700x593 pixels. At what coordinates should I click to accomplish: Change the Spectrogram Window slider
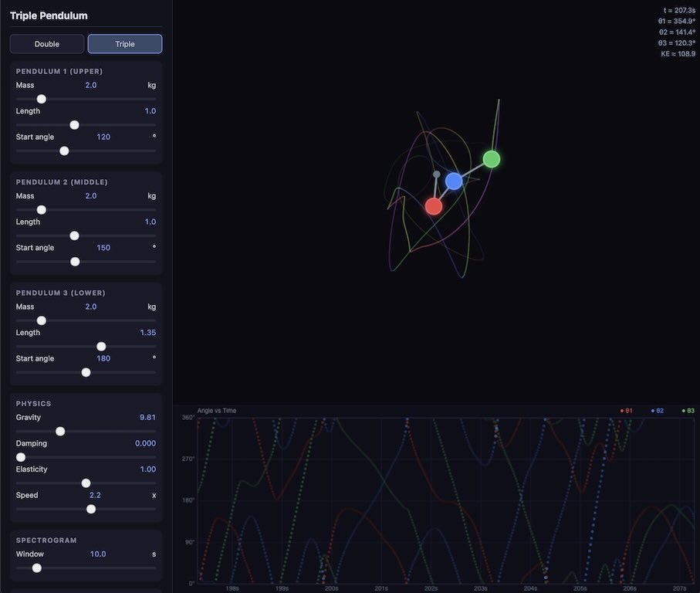[x=36, y=568]
